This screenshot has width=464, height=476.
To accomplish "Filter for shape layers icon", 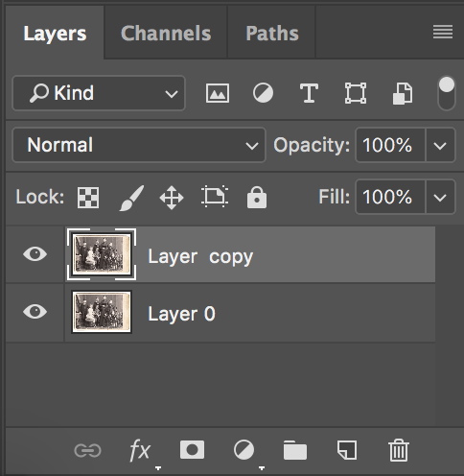I will click(356, 93).
